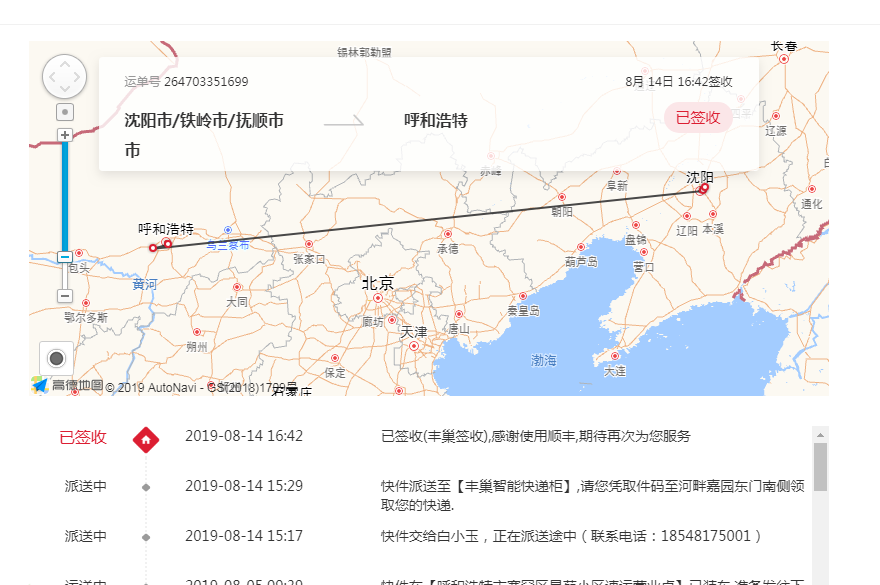Click the 呼和浩特 destination label in header
The width and height of the screenshot is (880, 585).
(x=435, y=121)
